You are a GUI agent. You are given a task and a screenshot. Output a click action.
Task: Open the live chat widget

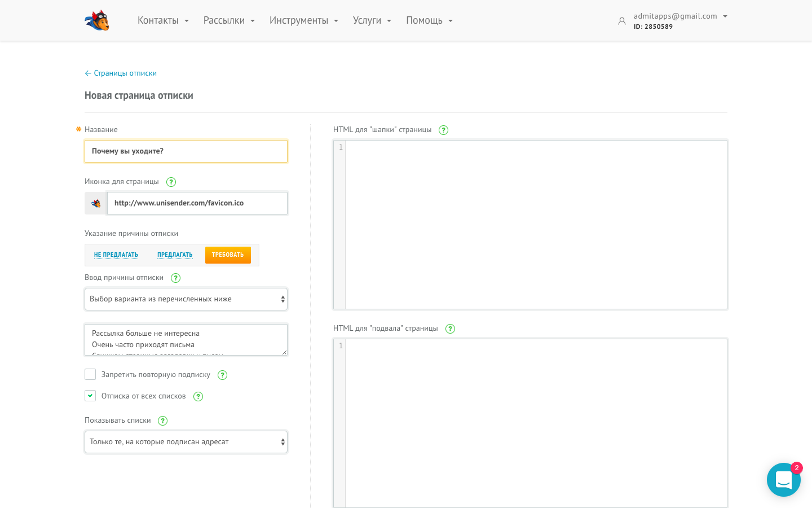pyautogui.click(x=783, y=480)
